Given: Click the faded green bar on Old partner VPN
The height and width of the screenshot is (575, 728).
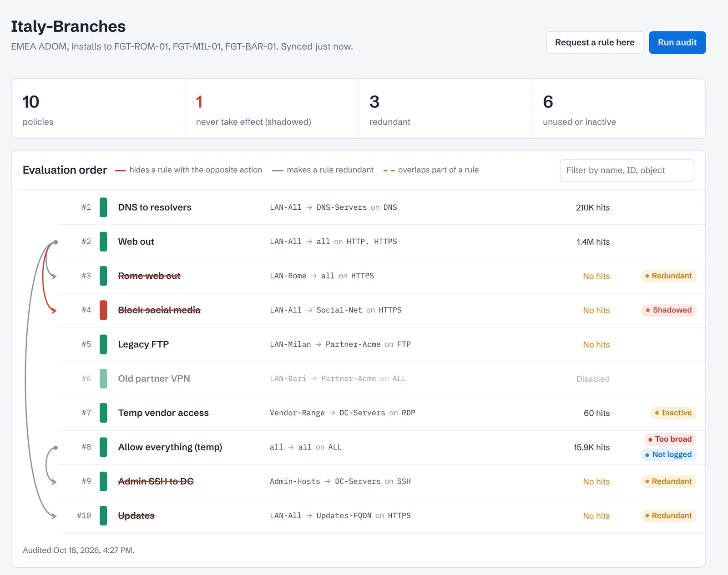Looking at the screenshot, I should coord(103,378).
